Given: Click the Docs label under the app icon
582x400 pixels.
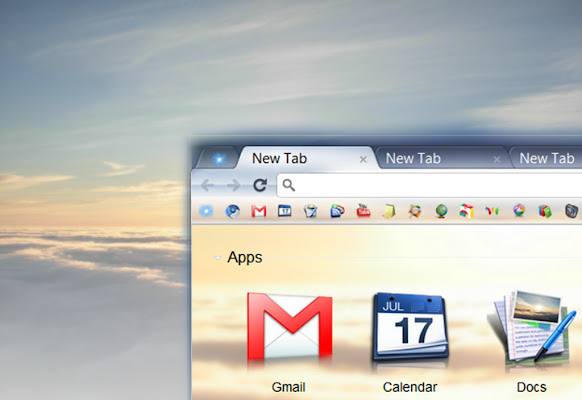Looking at the screenshot, I should pos(532,387).
